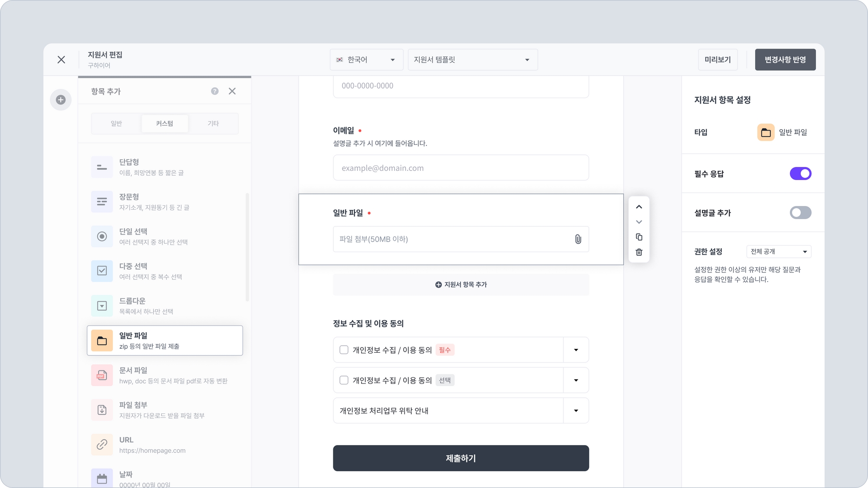
Task: Click the 변경사항 반영 button
Action: click(x=785, y=60)
